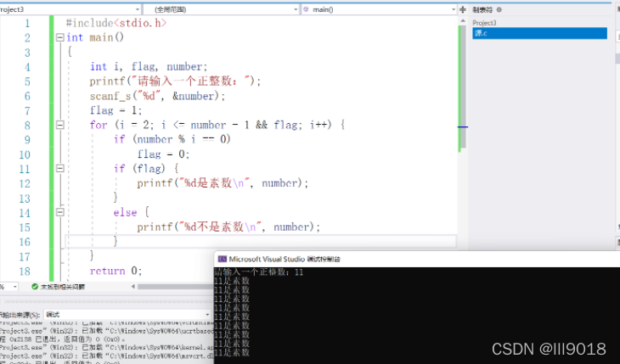Click the editor split window icon
Image resolution: width=620 pixels, height=364 pixels.
463,9
